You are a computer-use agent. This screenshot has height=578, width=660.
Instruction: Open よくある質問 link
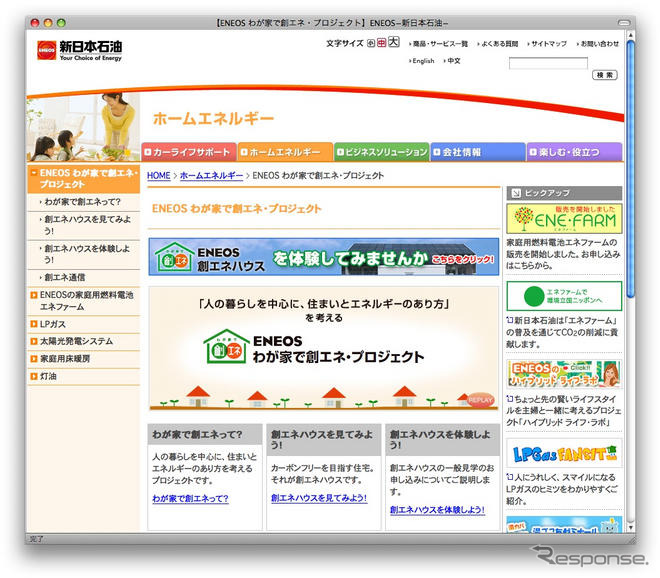[x=498, y=44]
